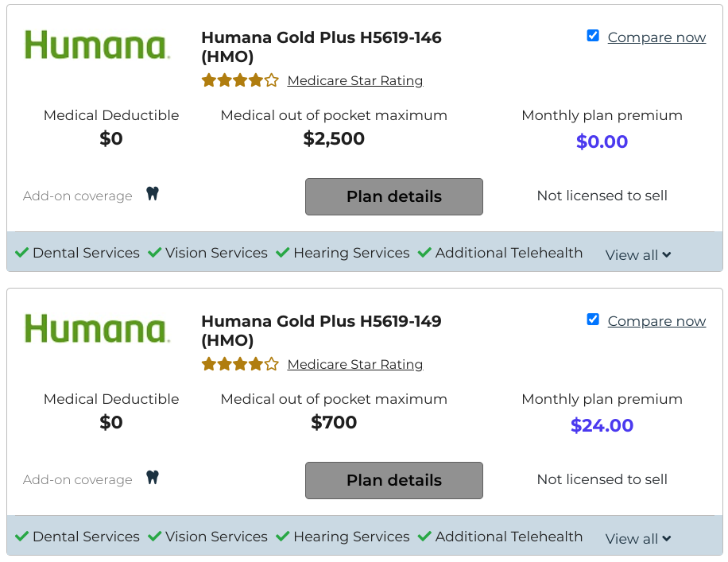Open Medicare Star Rating link for H5619-146
The width and height of the screenshot is (728, 562).
pos(355,81)
